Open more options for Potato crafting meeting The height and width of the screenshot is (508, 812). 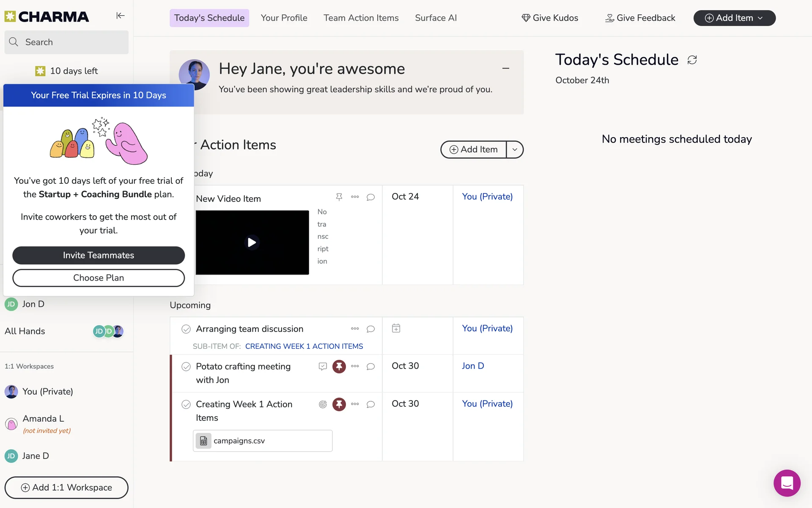[x=355, y=366]
